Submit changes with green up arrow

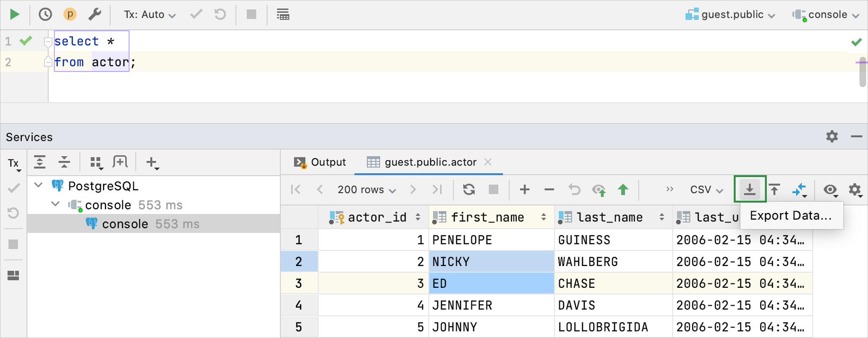(x=623, y=189)
